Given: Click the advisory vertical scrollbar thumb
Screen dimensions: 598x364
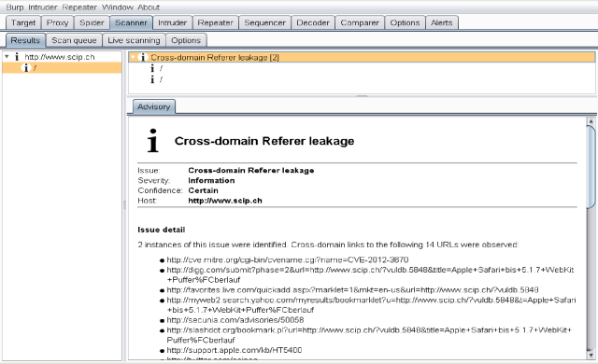Looking at the screenshot, I should pyautogui.click(x=591, y=167).
